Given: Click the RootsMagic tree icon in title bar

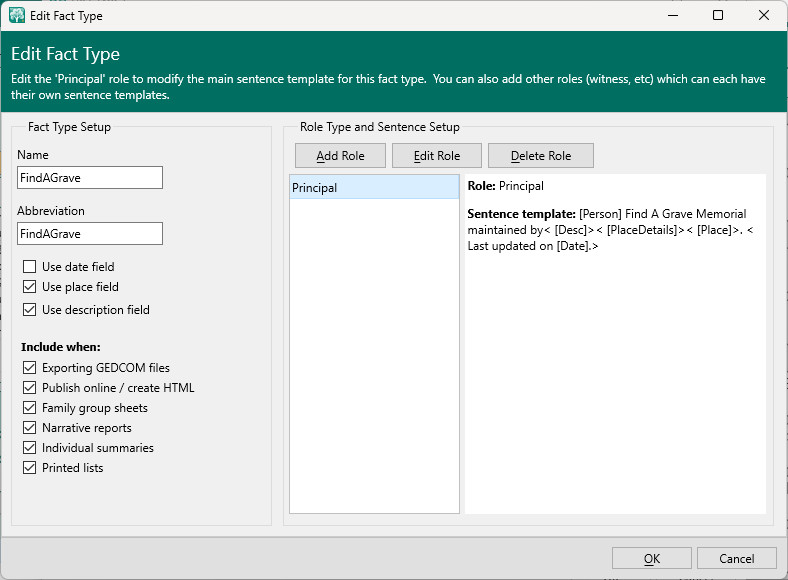Looking at the screenshot, I should tap(17, 15).
